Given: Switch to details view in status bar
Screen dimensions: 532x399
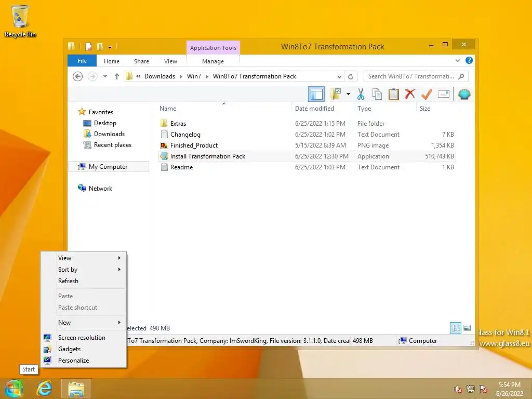Looking at the screenshot, I should (x=455, y=328).
